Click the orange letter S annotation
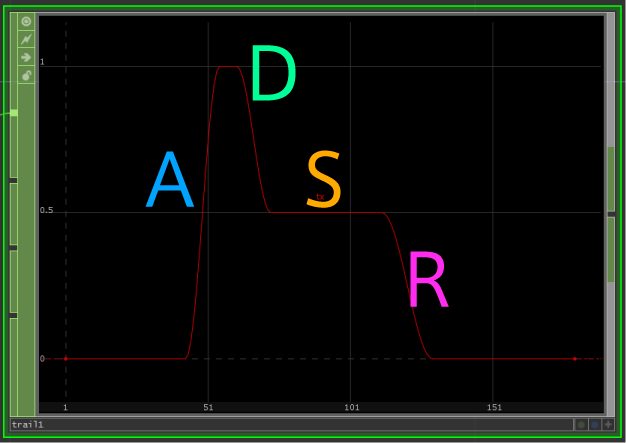The image size is (626, 443). pos(324,181)
